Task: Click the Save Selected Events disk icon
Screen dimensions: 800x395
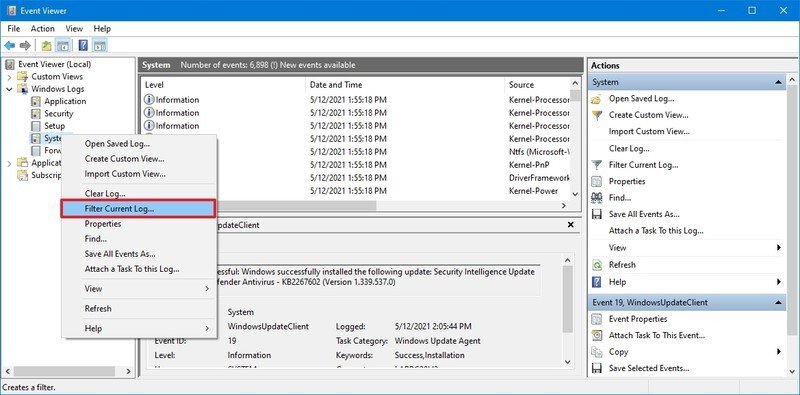Action: coord(596,368)
